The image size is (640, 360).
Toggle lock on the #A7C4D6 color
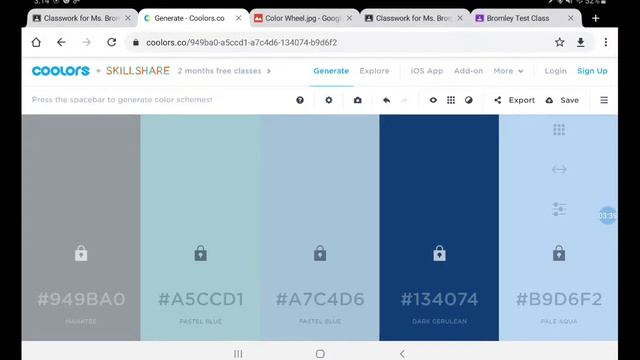coord(320,253)
